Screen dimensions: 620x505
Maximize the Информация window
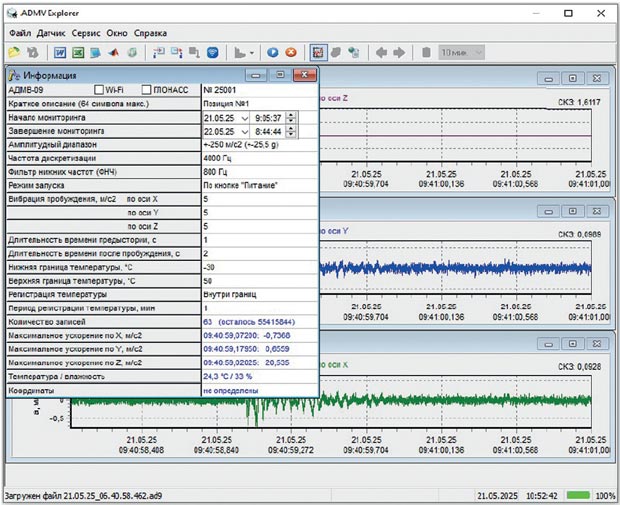pos(280,75)
